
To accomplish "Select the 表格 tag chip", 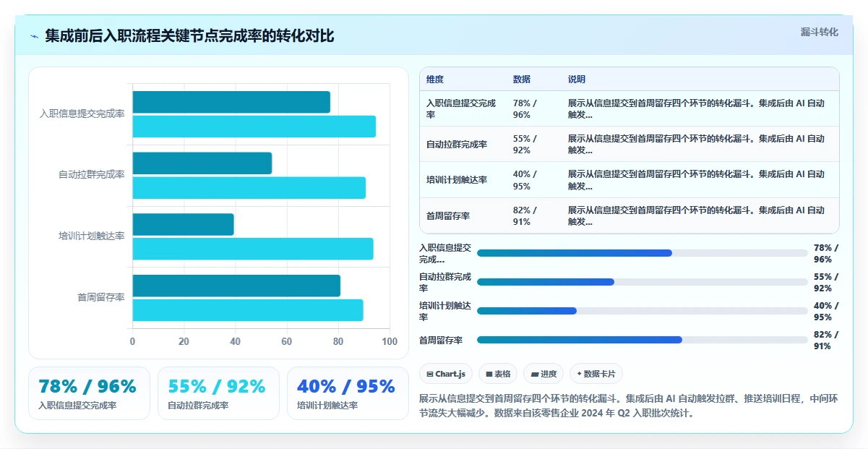I will tap(499, 374).
